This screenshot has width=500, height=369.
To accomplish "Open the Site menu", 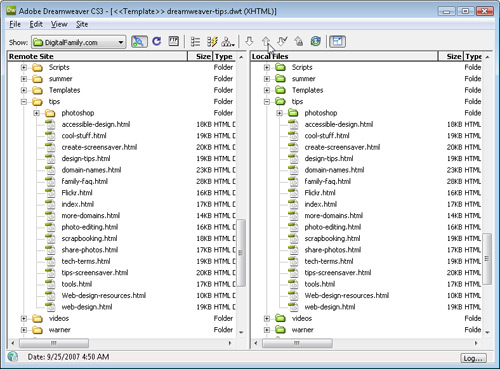I will 82,24.
